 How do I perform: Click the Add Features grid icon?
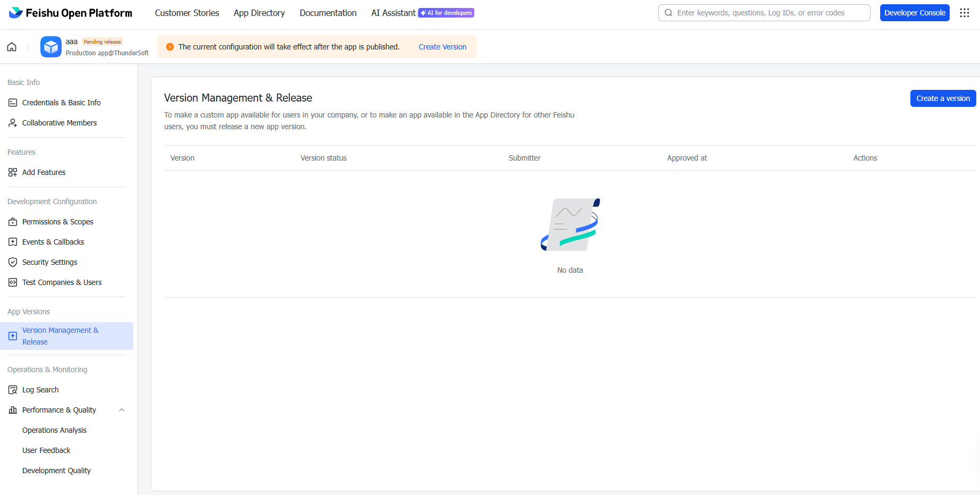tap(13, 172)
